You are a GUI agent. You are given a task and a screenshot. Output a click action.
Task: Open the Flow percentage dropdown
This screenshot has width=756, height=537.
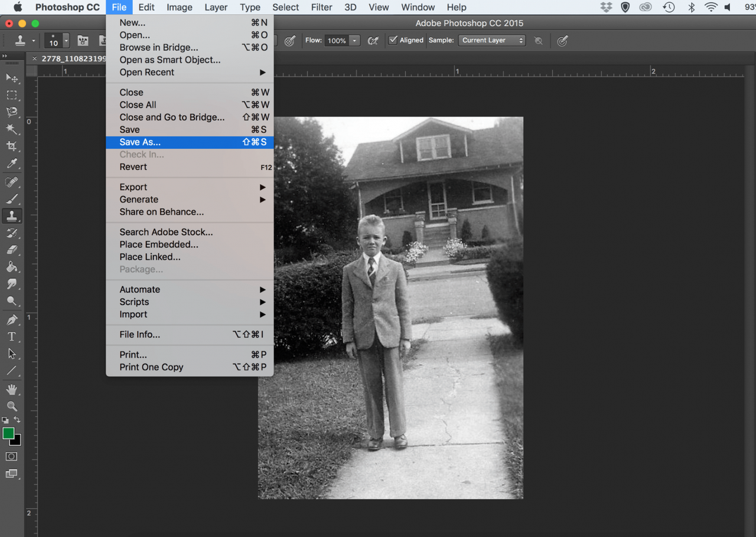[354, 41]
